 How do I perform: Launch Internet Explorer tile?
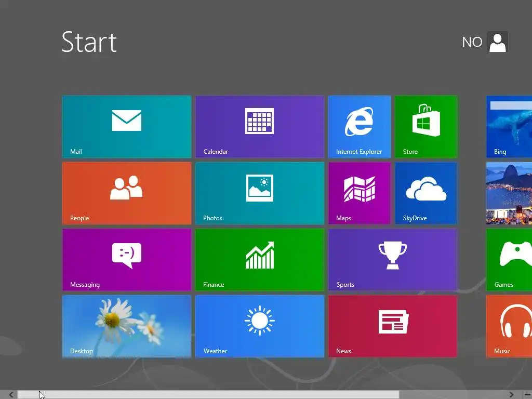[x=360, y=127]
